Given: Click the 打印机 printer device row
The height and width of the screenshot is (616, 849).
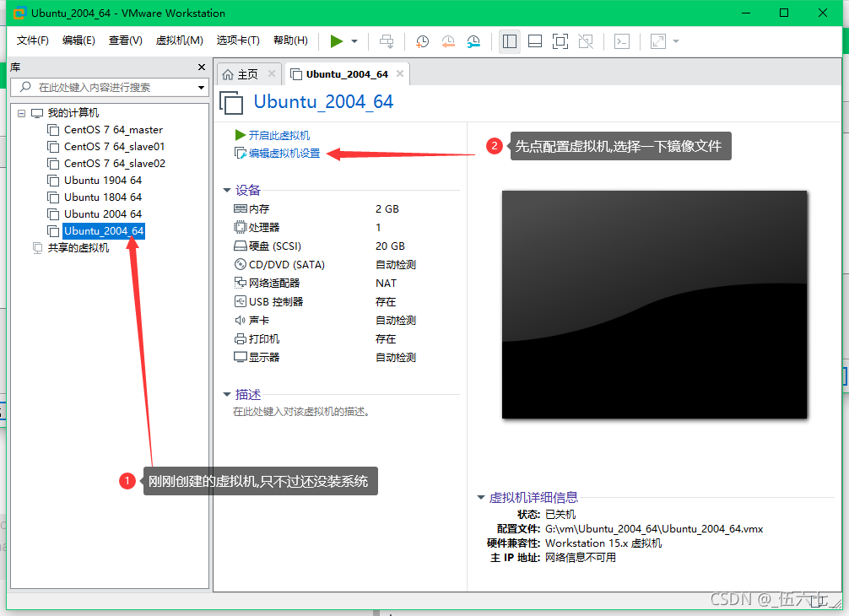Looking at the screenshot, I should pyautogui.click(x=325, y=339).
